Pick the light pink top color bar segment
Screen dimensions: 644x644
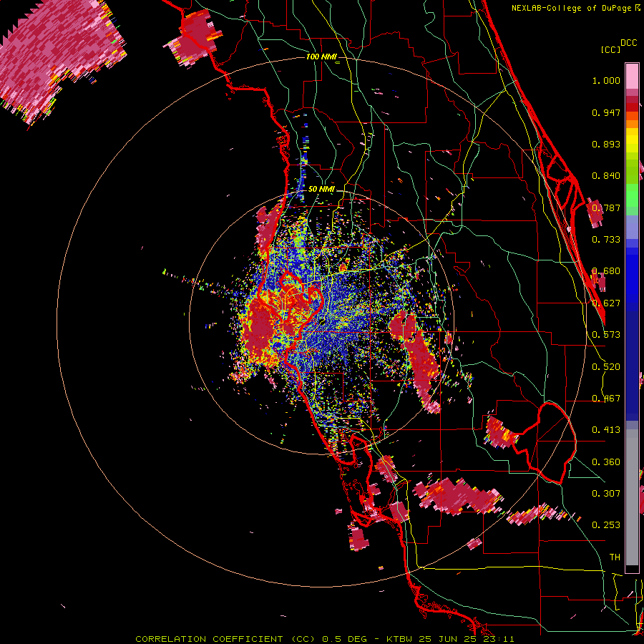pyautogui.click(x=632, y=77)
